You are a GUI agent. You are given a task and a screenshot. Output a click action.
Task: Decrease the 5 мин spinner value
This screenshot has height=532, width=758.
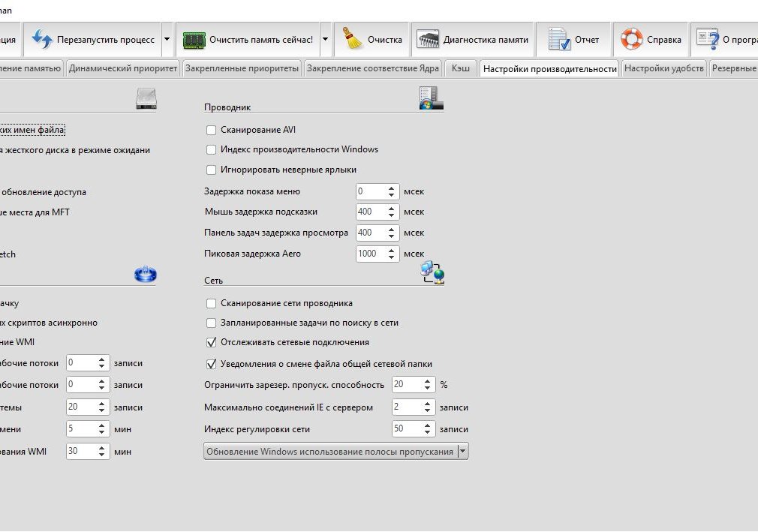101,432
